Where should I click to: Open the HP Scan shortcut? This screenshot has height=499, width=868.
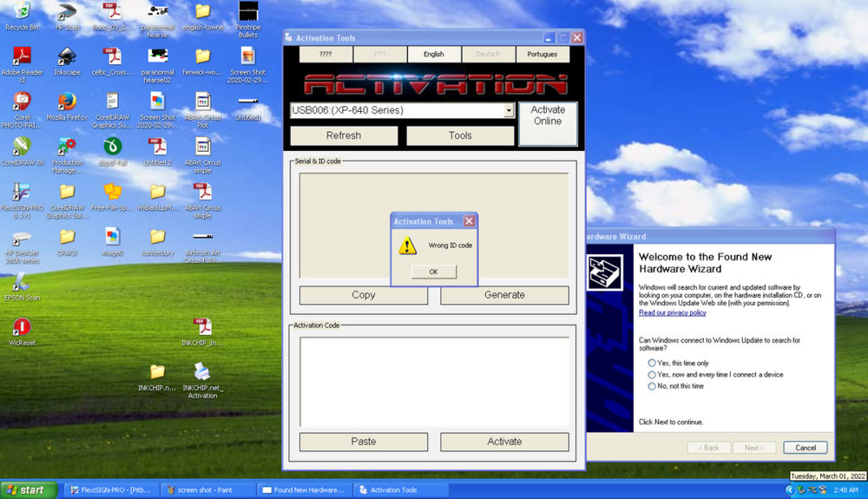tap(67, 16)
